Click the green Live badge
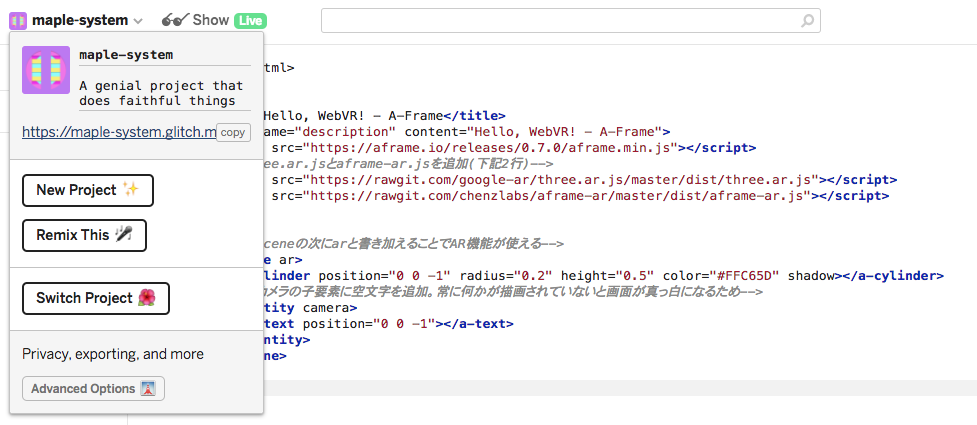This screenshot has height=425, width=977. tap(250, 21)
